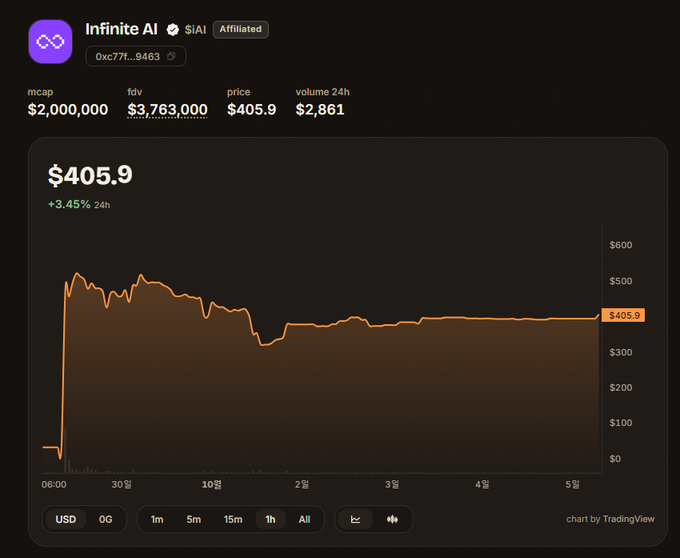Copy the contract address 0xc77f...9463
680x558 pixels.
[171, 56]
